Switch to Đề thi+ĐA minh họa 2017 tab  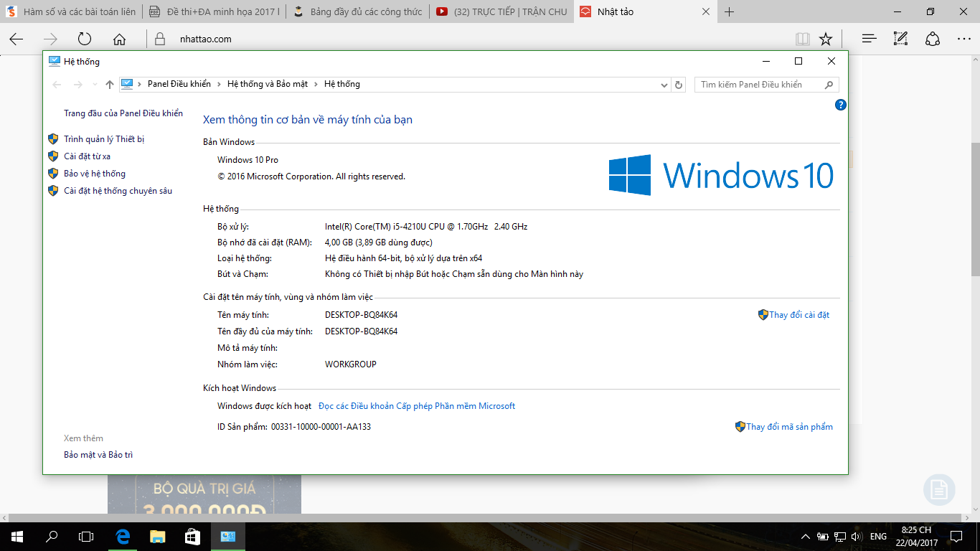pyautogui.click(x=215, y=11)
